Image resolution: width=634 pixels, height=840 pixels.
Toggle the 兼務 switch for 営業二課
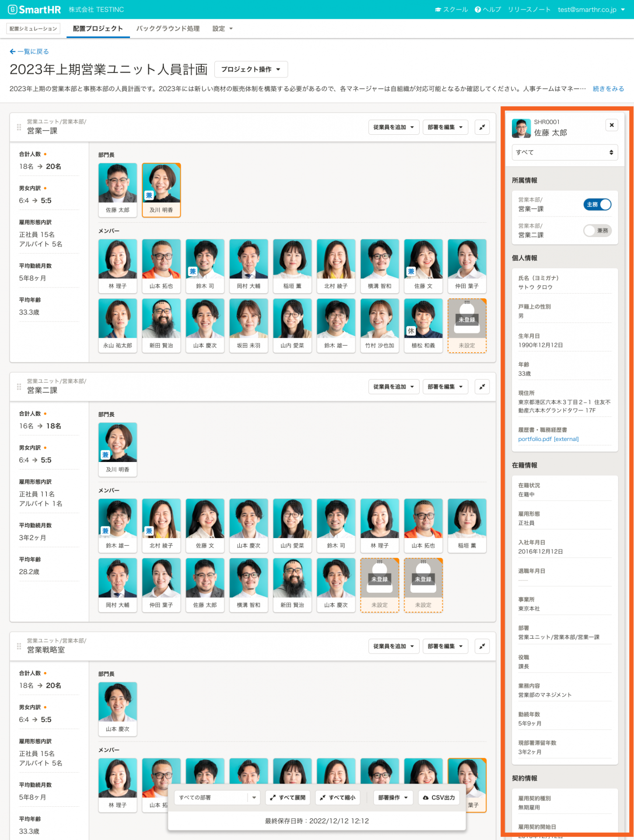point(597,231)
